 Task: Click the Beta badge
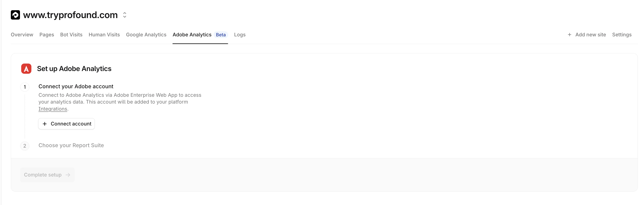[x=221, y=35]
